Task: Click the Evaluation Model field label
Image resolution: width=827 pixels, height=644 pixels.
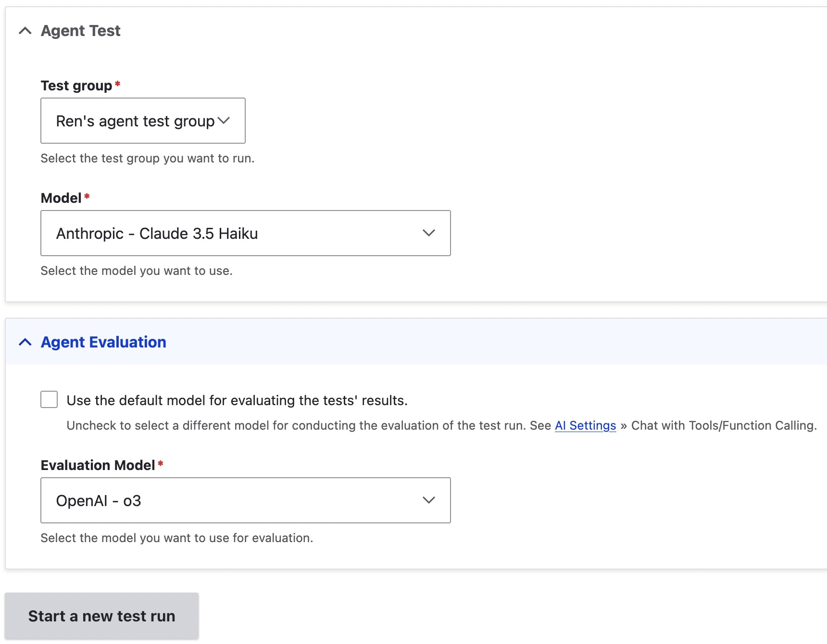Action: click(98, 465)
